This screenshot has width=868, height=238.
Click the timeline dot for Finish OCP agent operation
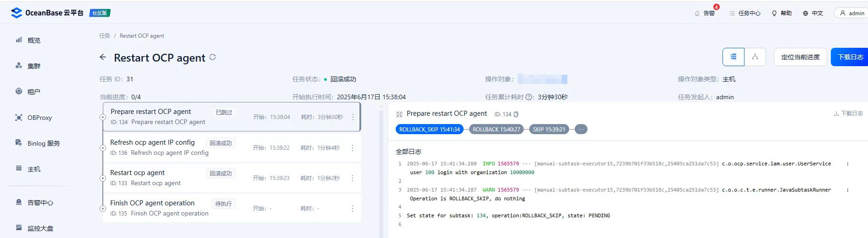103,209
